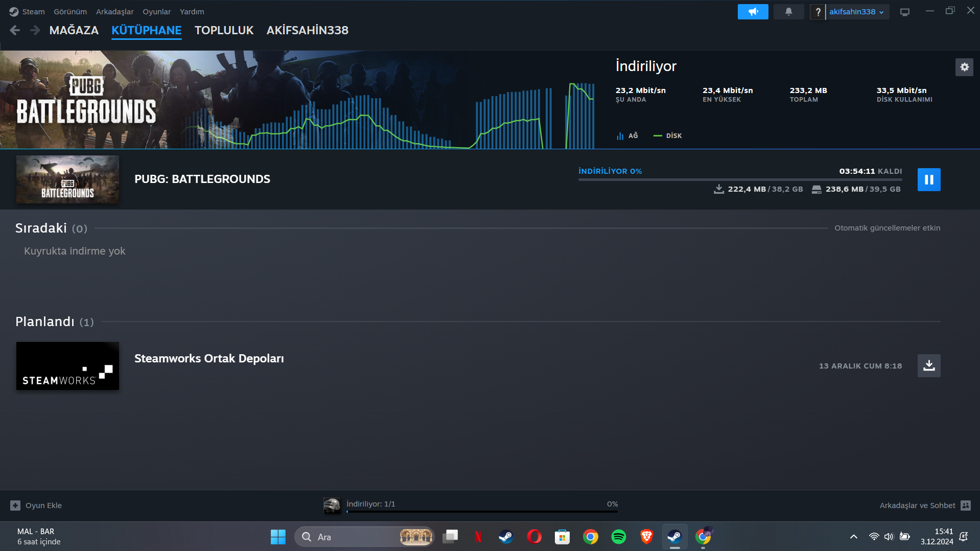Open the volume tray icon
The width and height of the screenshot is (980, 551).
pyautogui.click(x=889, y=537)
